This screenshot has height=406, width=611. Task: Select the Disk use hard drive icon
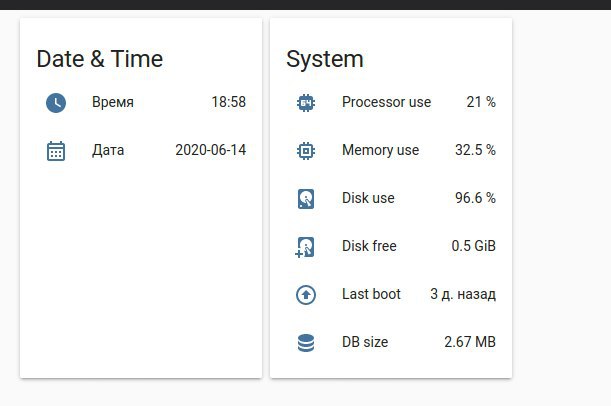click(306, 199)
